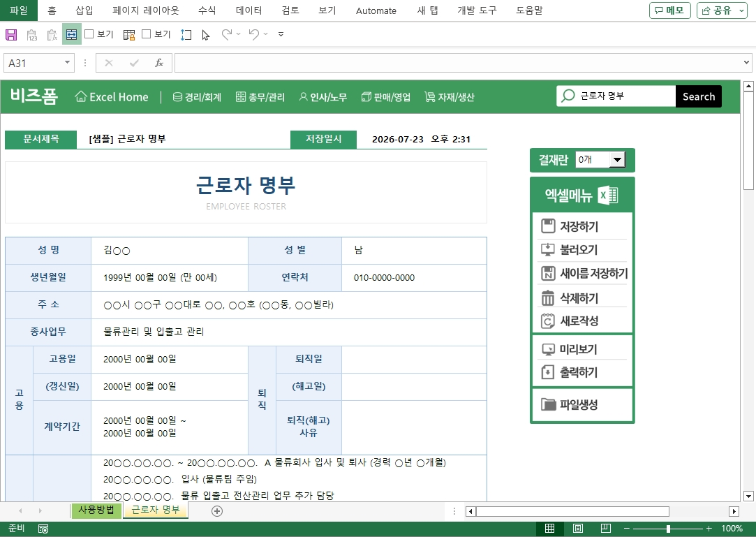Open the 수식 ribbon tab
The image size is (756, 537).
click(207, 10)
